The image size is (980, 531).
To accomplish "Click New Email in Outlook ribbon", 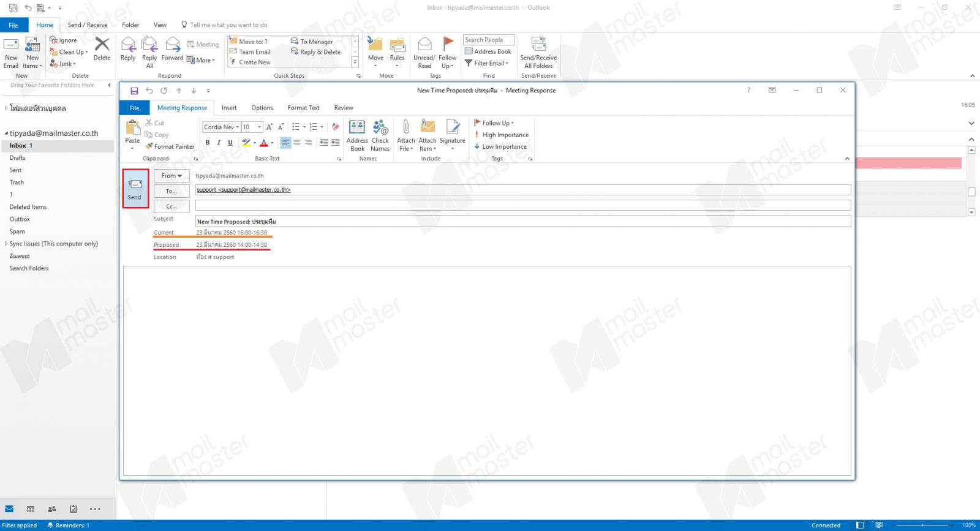I will 11,53.
